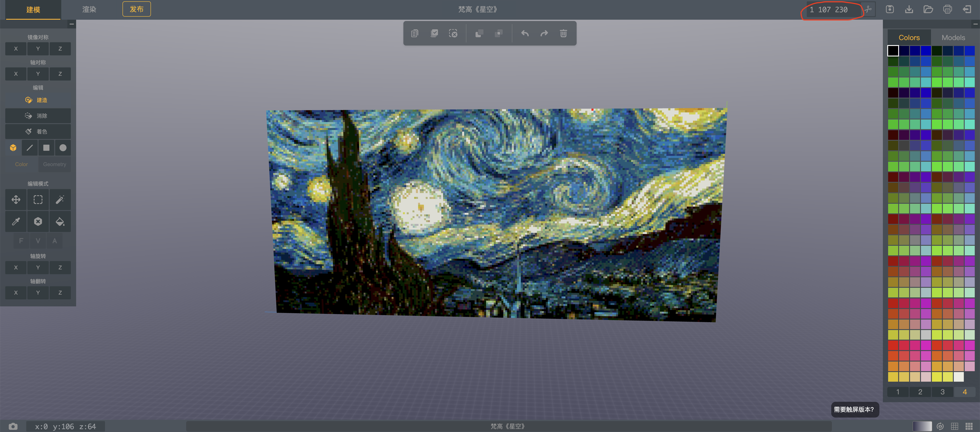Save the project with the disk icon
980x432 pixels.
(890, 9)
